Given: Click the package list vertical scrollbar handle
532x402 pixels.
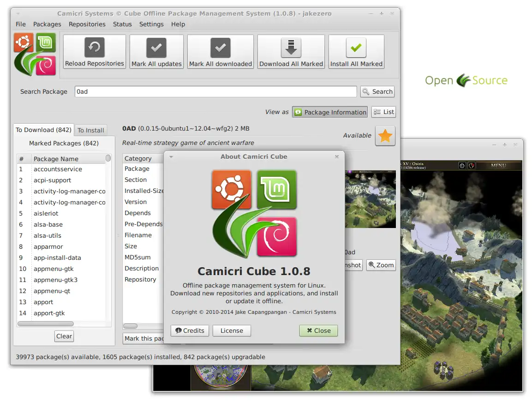Looking at the screenshot, I should [108, 158].
